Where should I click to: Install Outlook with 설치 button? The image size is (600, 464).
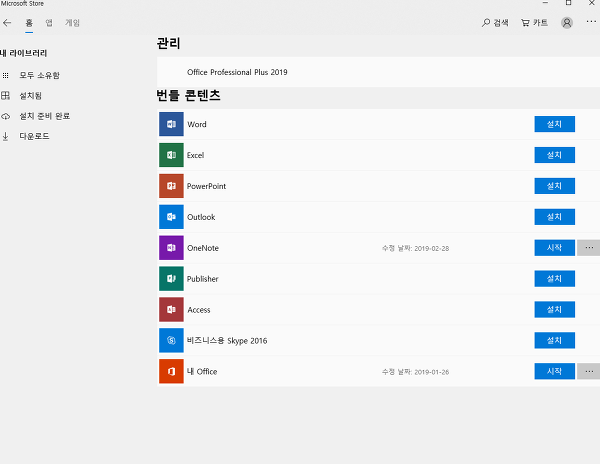[x=554, y=217]
